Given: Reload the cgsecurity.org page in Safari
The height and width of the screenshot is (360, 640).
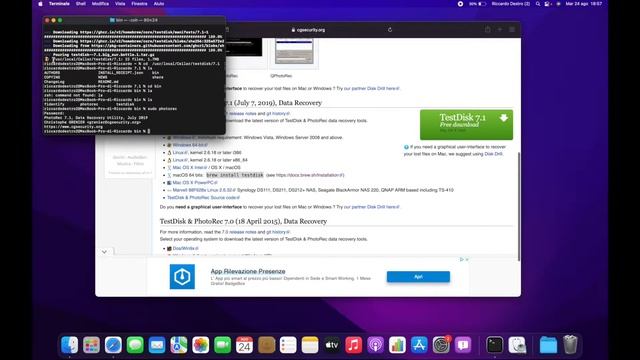Looking at the screenshot, I should 390,30.
